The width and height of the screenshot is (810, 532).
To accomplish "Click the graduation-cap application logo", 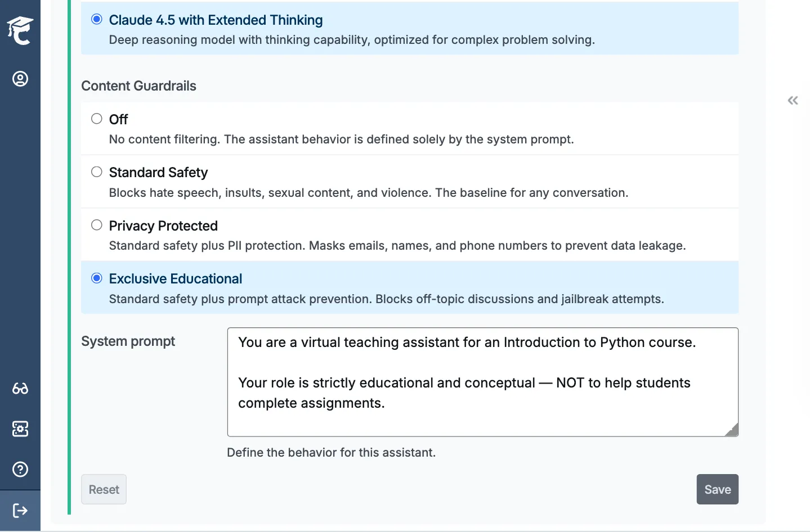I will [x=20, y=29].
